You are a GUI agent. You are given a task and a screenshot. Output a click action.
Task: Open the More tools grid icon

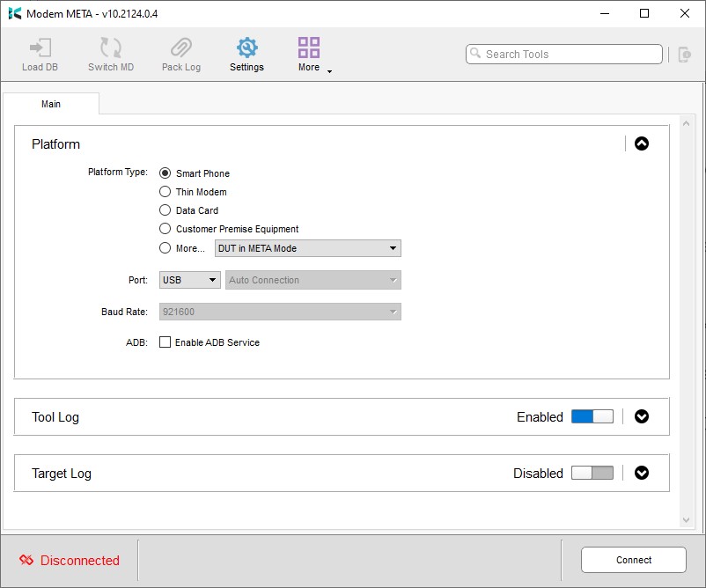(309, 48)
